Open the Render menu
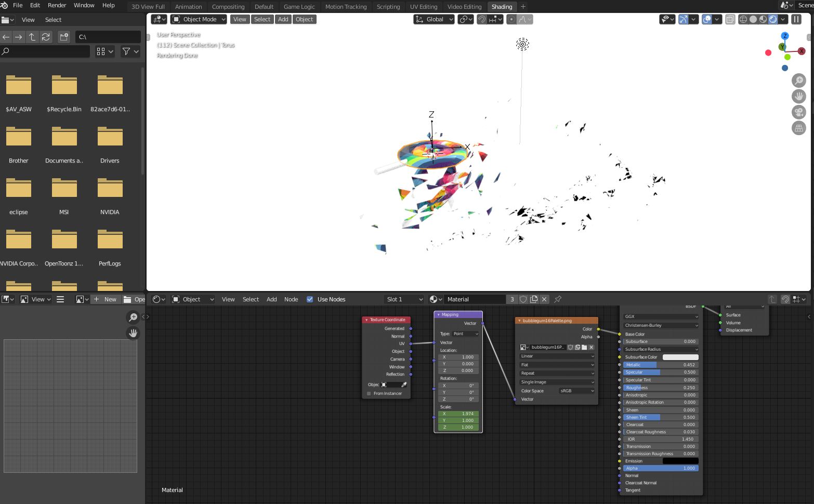 coord(57,5)
